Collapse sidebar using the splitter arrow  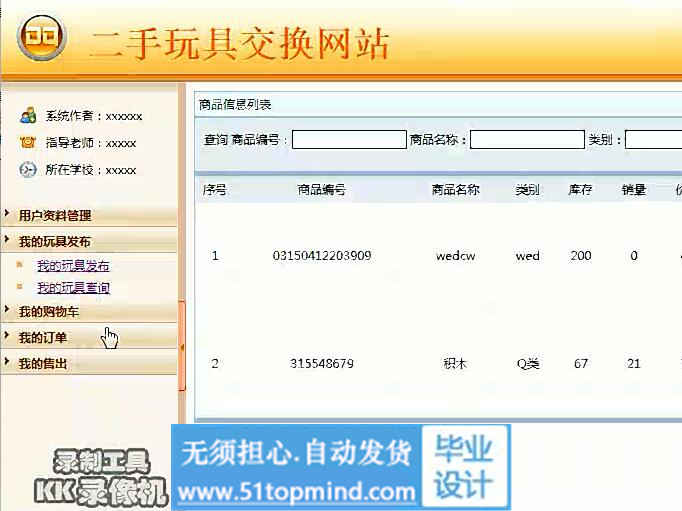pos(182,347)
